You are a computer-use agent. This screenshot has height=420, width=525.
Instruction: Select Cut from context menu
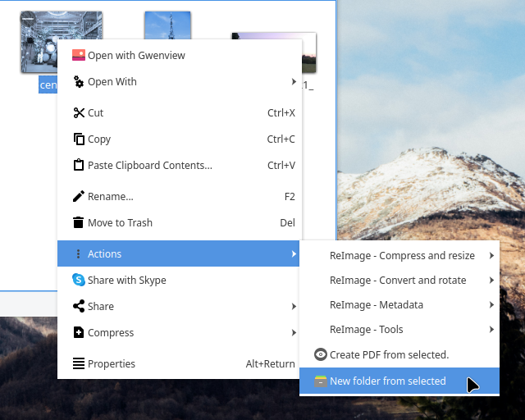[x=180, y=113]
